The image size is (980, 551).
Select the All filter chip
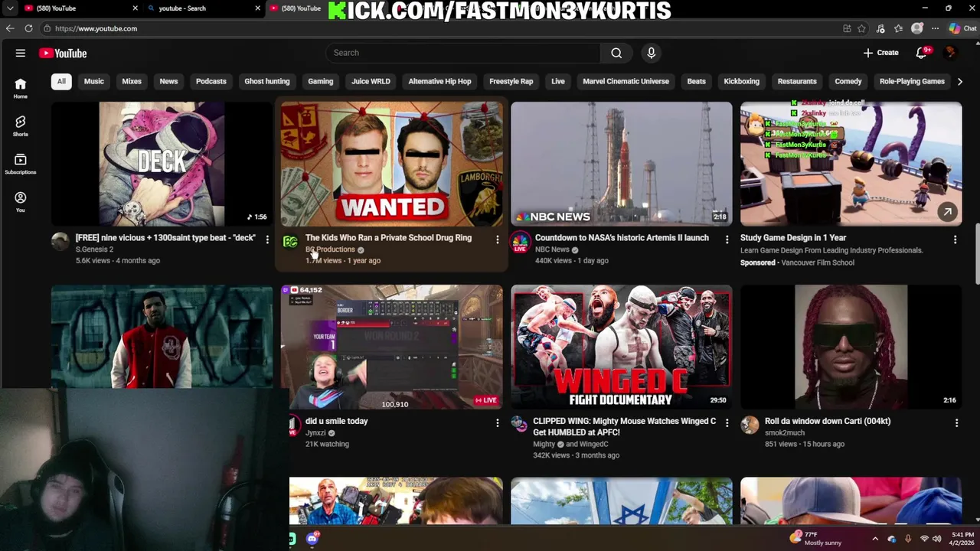pos(61,81)
